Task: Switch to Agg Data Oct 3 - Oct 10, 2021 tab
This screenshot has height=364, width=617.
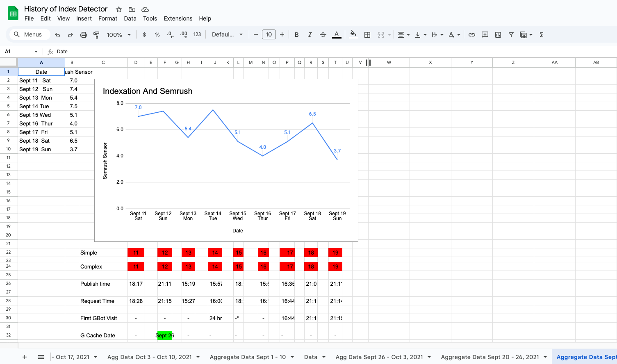Action: 150,357
